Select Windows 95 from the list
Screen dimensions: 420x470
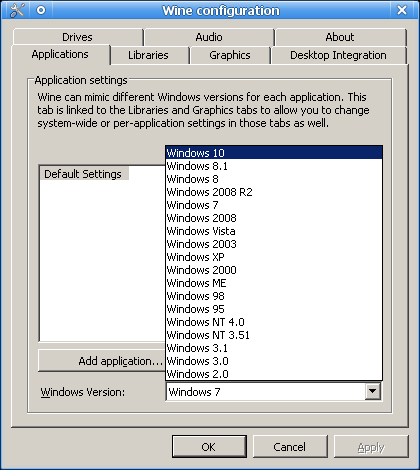(274, 309)
